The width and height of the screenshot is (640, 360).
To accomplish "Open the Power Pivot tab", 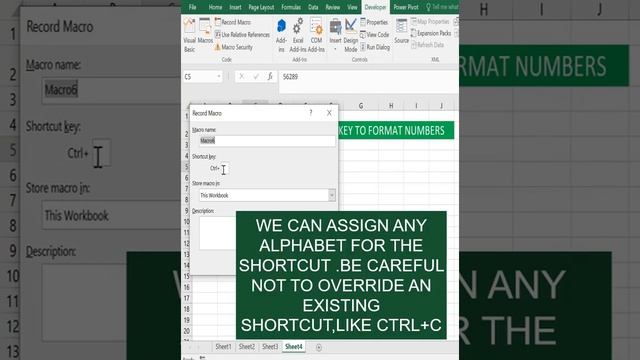I will point(406,7).
